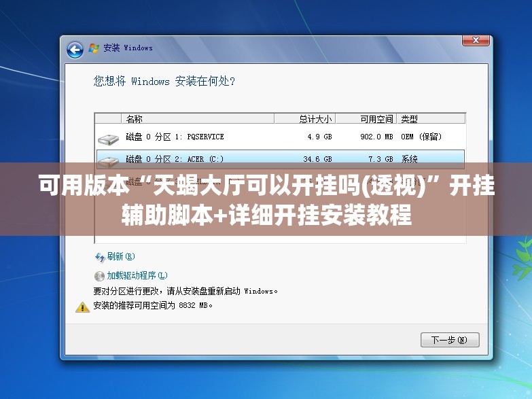Click the 下一步(N) next button
532x399 pixels.
tap(450, 340)
